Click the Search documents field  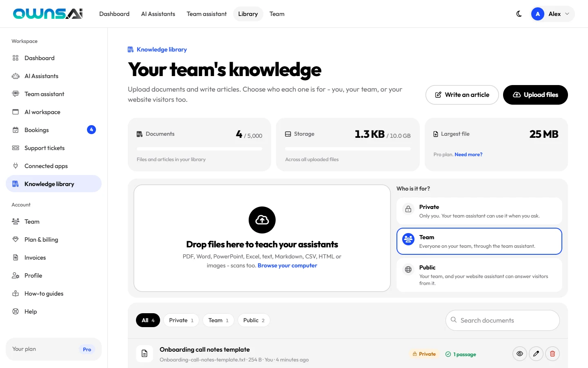[503, 320]
